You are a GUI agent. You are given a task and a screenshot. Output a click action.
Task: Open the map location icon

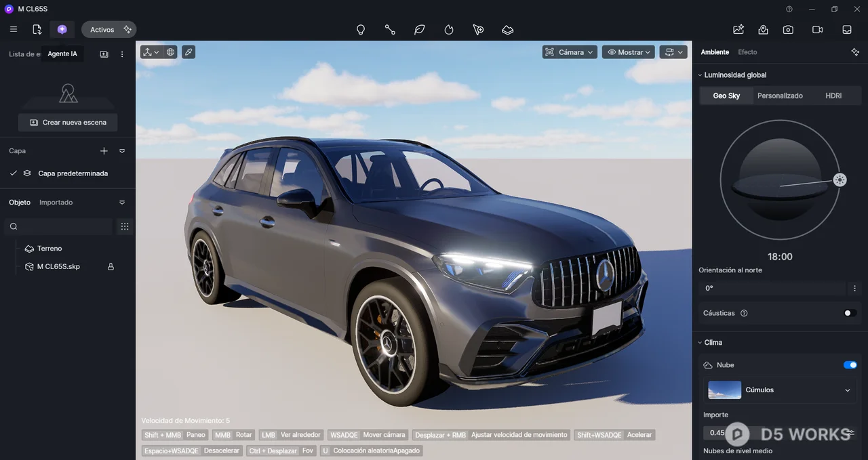764,30
